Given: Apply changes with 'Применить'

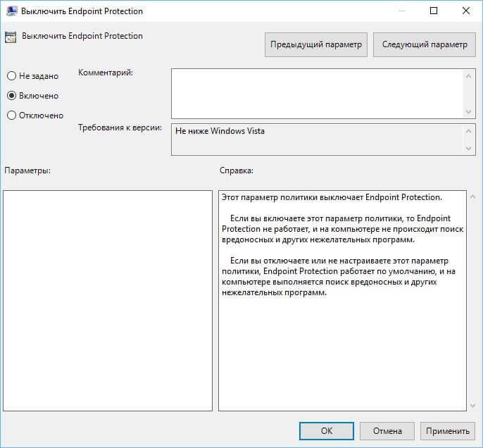Looking at the screenshot, I should tap(448, 431).
